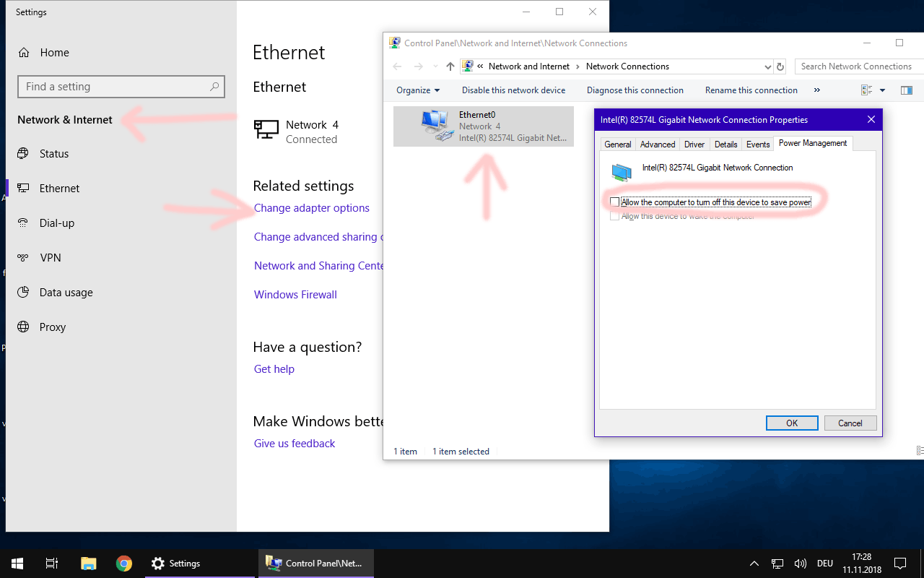
Task: Open Status page icon in Settings
Action: coord(24,154)
